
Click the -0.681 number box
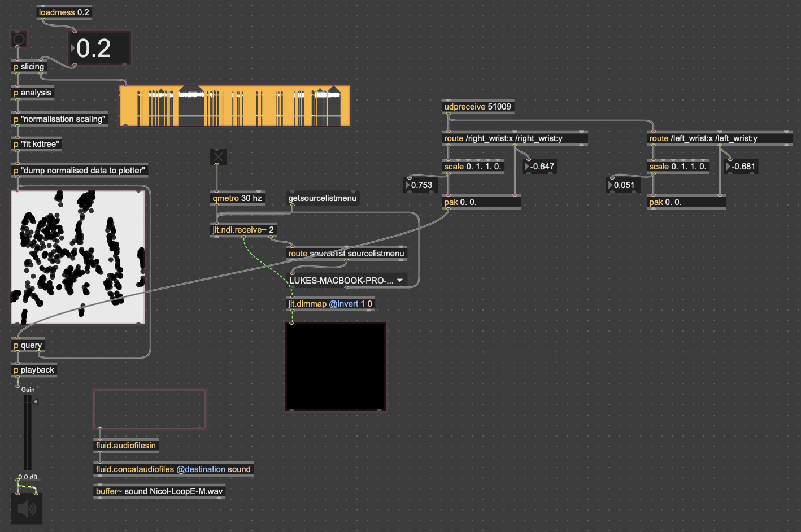742,167
